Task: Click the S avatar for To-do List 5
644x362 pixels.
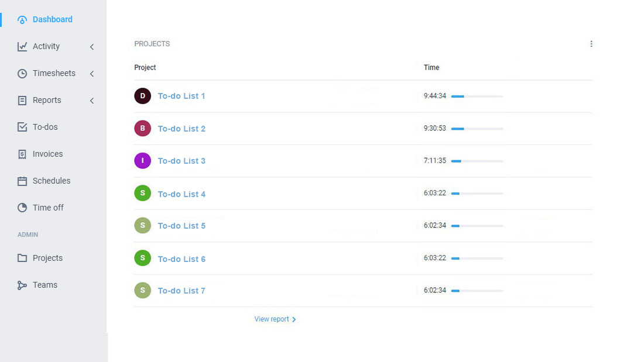Action: coord(142,226)
